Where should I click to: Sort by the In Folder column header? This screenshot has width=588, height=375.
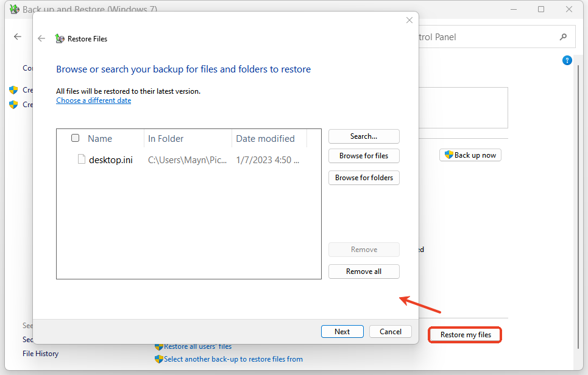point(166,139)
